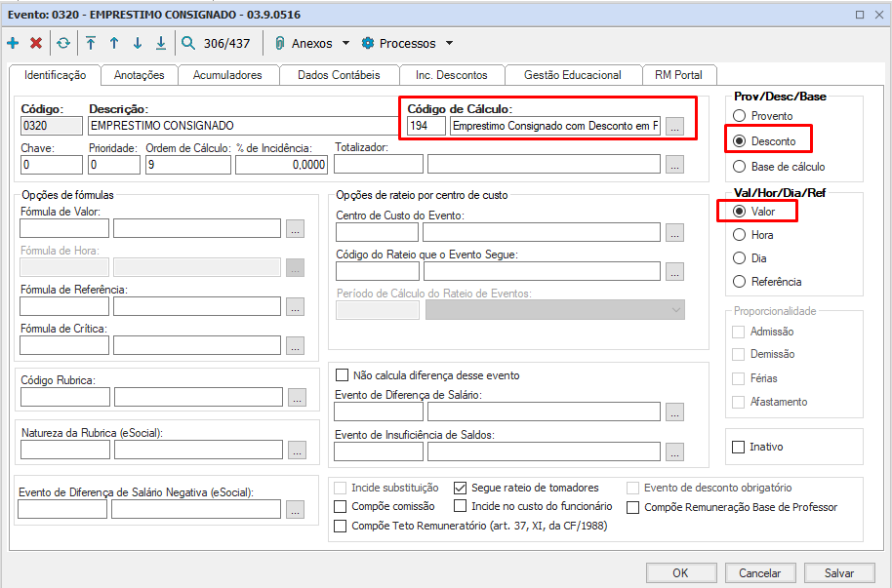Viewport: 892px width, 588px height.
Task: Enable Compõe comissão checkbox
Action: 341,506
